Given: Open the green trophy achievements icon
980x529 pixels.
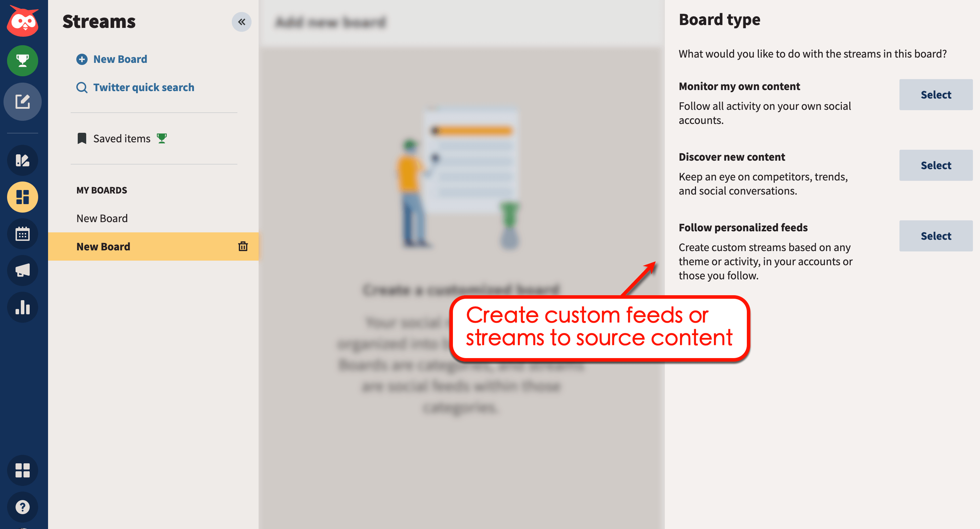Looking at the screenshot, I should (x=23, y=60).
